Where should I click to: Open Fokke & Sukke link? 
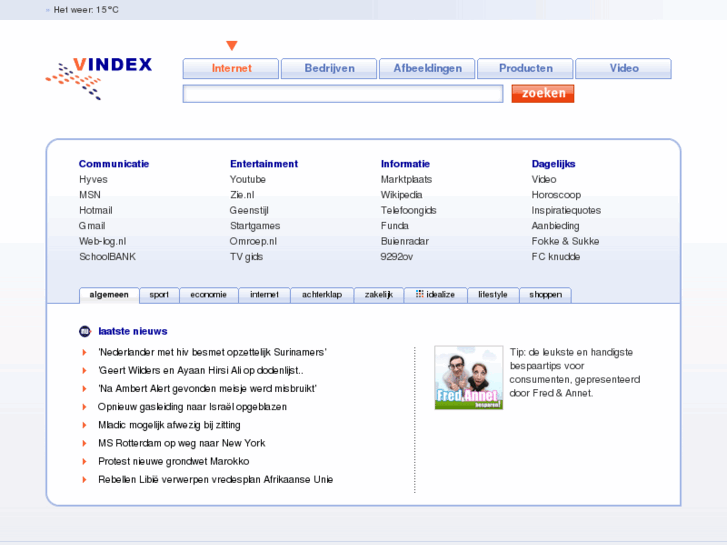point(565,242)
